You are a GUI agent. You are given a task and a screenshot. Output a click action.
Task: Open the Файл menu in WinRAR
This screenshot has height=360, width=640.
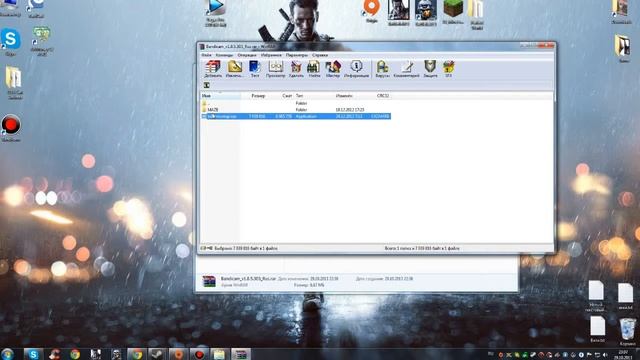point(207,55)
